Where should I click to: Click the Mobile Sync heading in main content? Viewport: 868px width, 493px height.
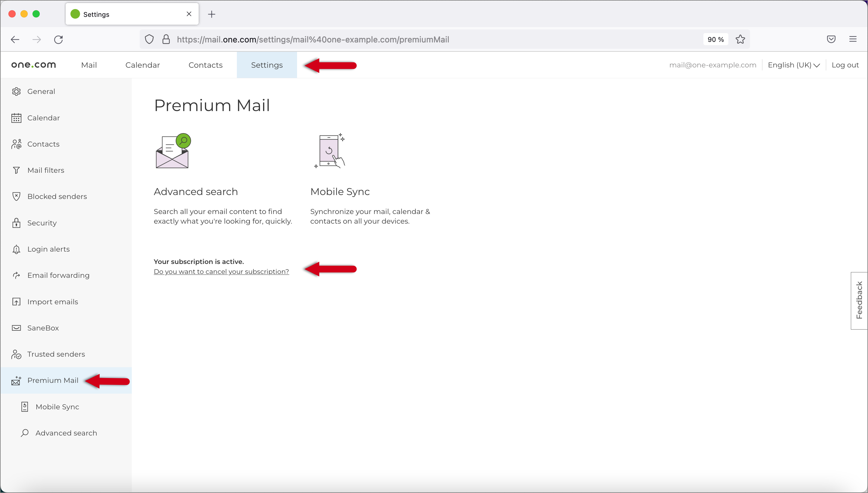click(340, 192)
